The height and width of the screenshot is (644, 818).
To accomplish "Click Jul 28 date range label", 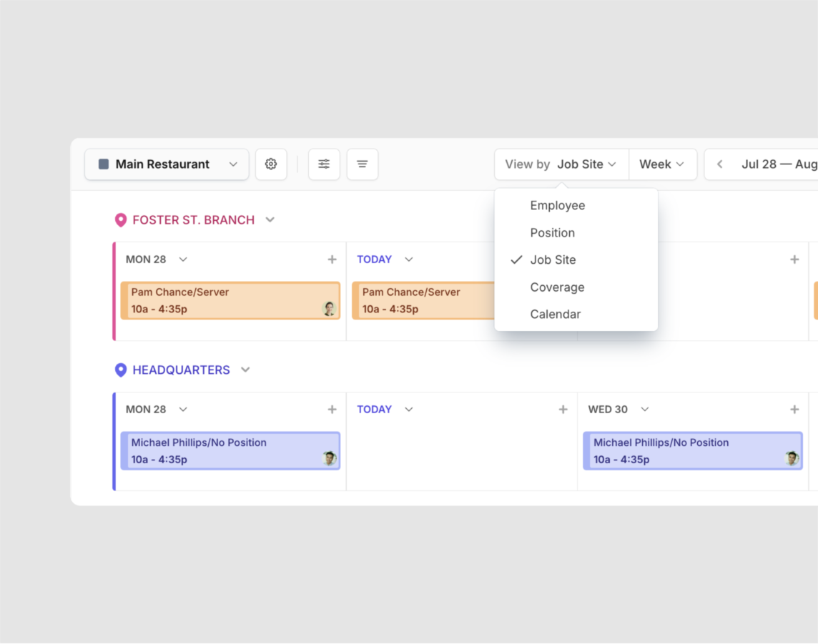I will coord(779,164).
